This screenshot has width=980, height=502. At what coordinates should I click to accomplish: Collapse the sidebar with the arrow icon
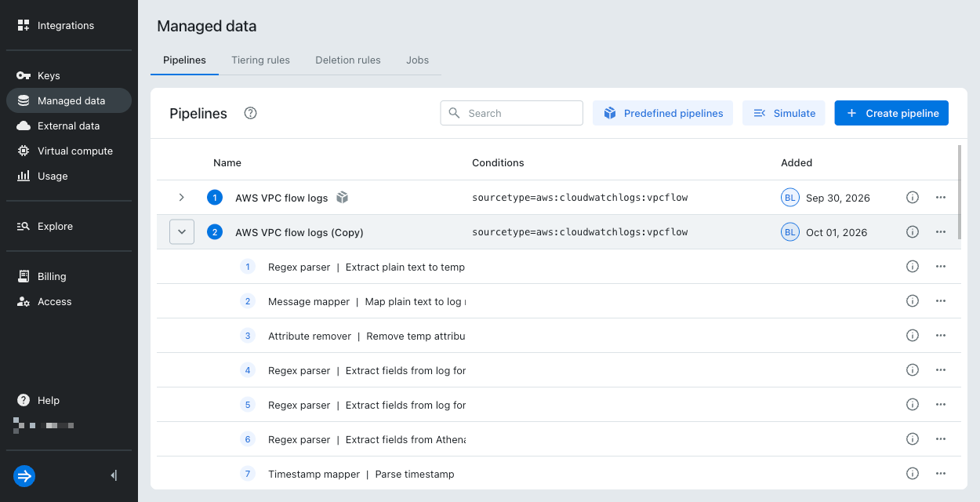pyautogui.click(x=114, y=475)
